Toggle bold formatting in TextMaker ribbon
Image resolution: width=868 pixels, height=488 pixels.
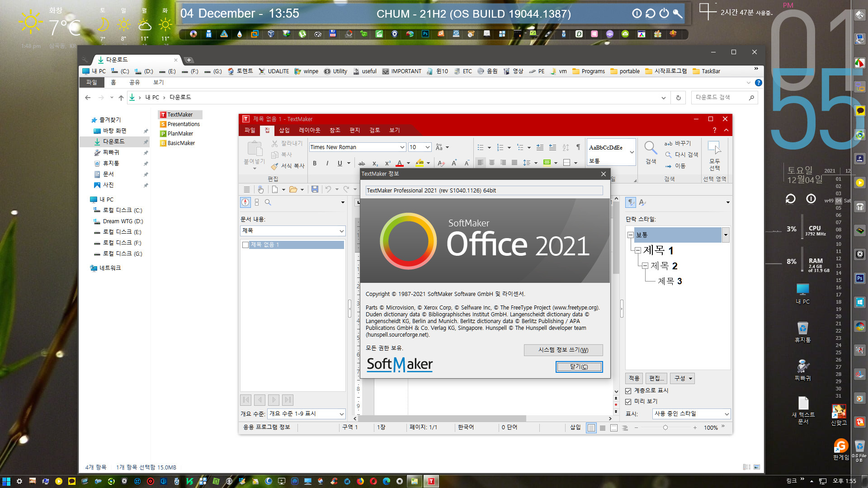point(315,163)
